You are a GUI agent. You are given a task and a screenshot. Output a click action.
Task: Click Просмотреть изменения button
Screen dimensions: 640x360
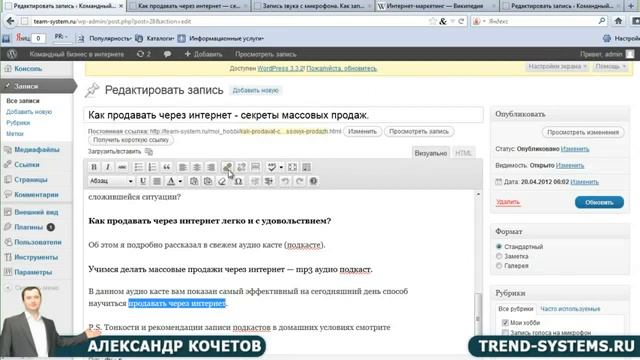click(583, 132)
